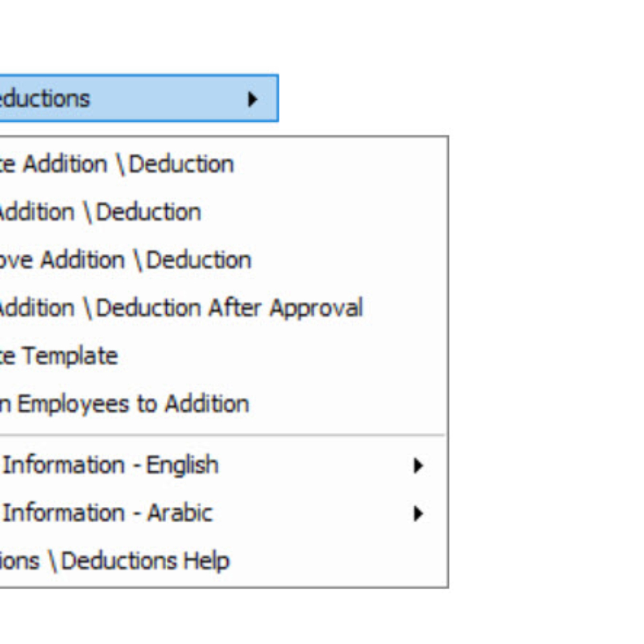This screenshot has height=644, width=644.
Task: Expand the arrow beside Information - English
Action: point(418,466)
